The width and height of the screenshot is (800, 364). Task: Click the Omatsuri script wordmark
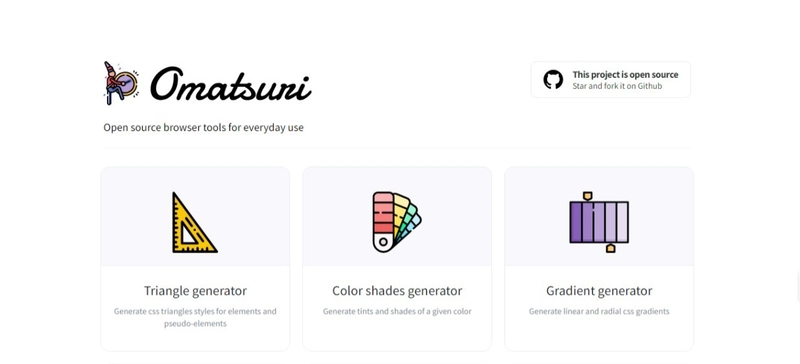pyautogui.click(x=231, y=84)
